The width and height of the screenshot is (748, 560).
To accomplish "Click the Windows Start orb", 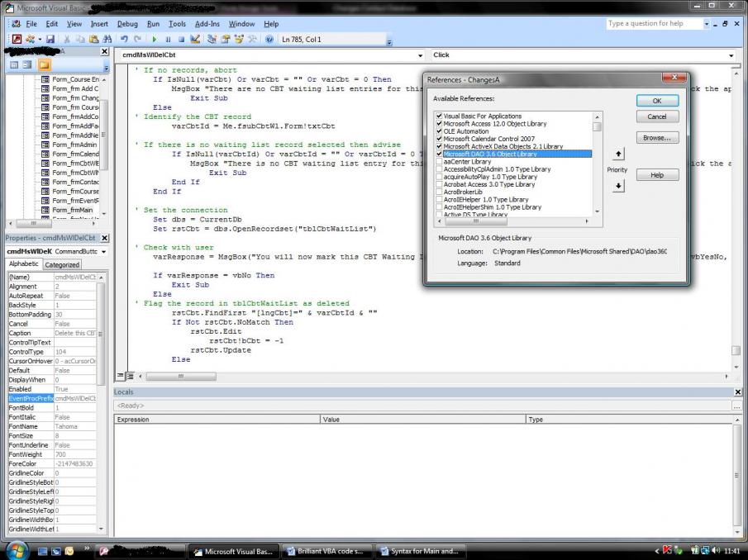I will pos(17,550).
